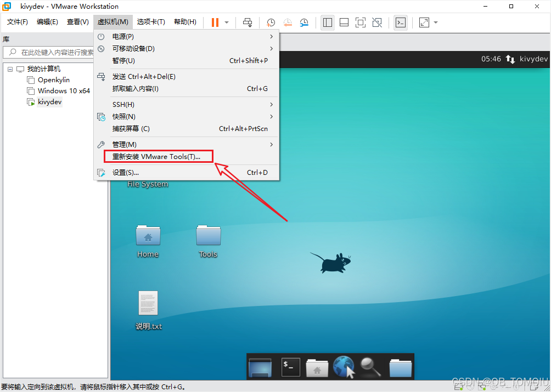Image resolution: width=551 pixels, height=392 pixels.
Task: Select the Openkylin virtual machine
Action: (54, 80)
